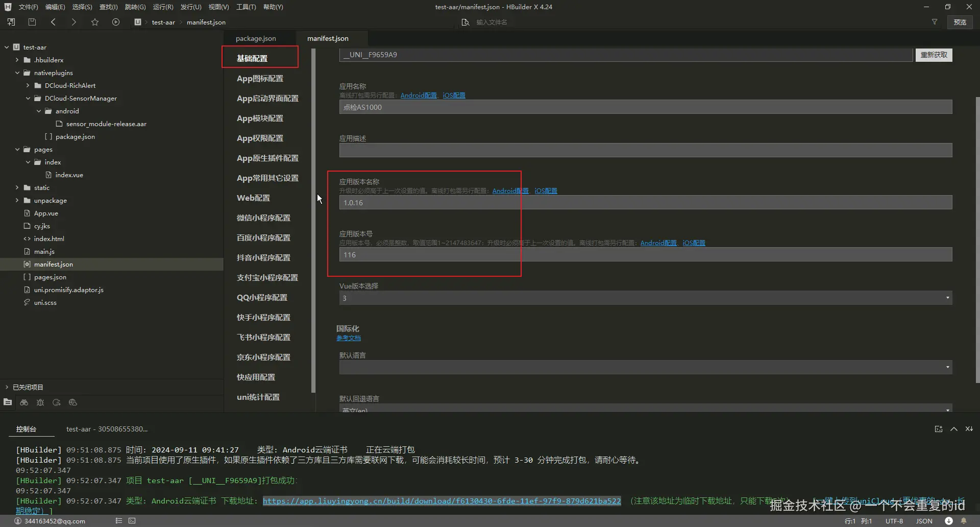Open the 工具(T) menu
980x527 pixels.
point(246,7)
